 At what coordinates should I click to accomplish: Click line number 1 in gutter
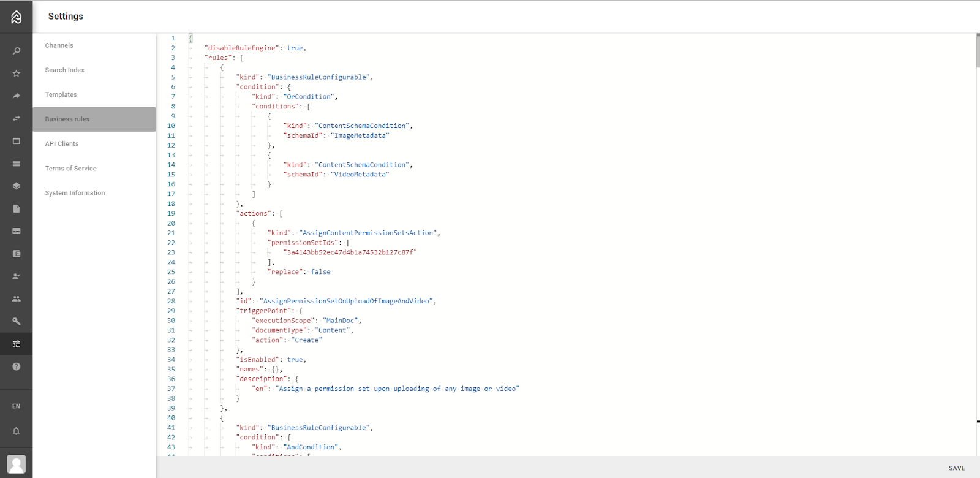173,38
